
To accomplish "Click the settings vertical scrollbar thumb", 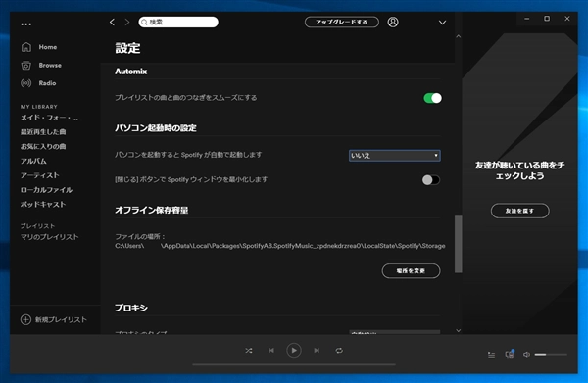I will [x=459, y=244].
